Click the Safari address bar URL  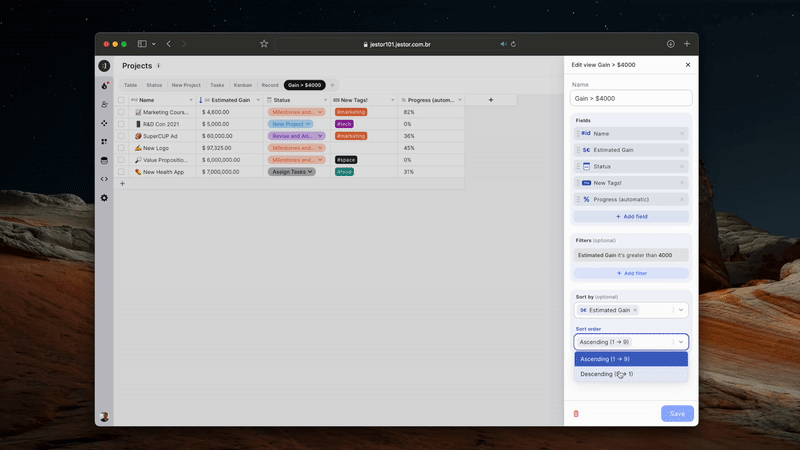coord(397,44)
